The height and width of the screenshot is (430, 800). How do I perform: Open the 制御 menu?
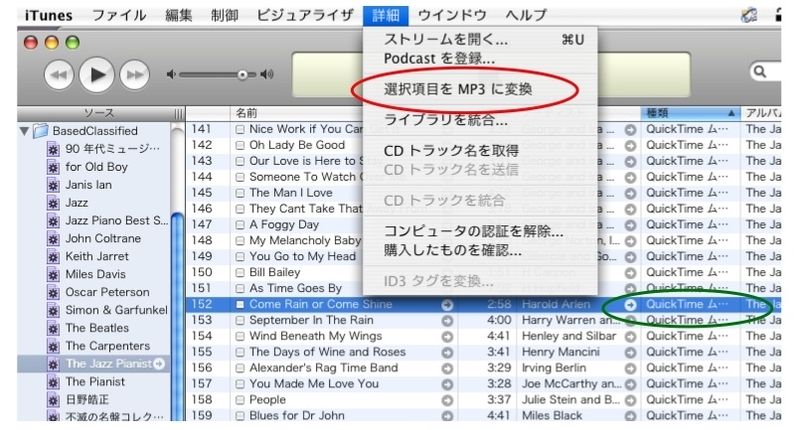pos(224,15)
